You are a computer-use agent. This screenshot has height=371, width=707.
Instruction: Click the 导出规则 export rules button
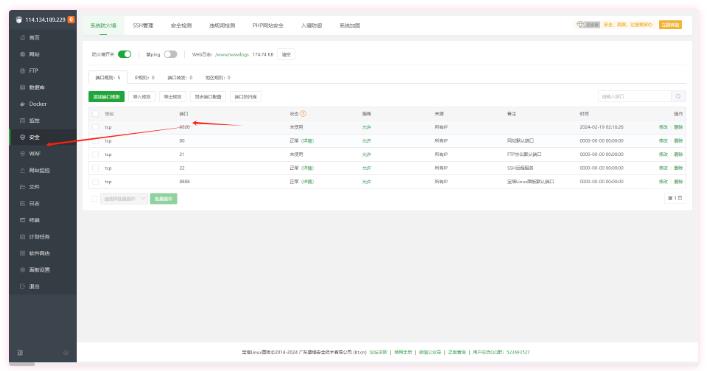[x=172, y=97]
